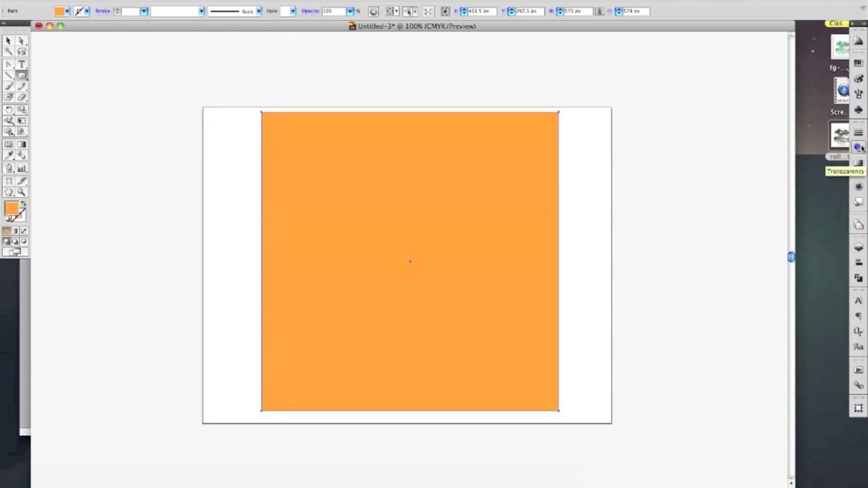
Task: Open the Transparency panel icon
Action: click(x=858, y=148)
